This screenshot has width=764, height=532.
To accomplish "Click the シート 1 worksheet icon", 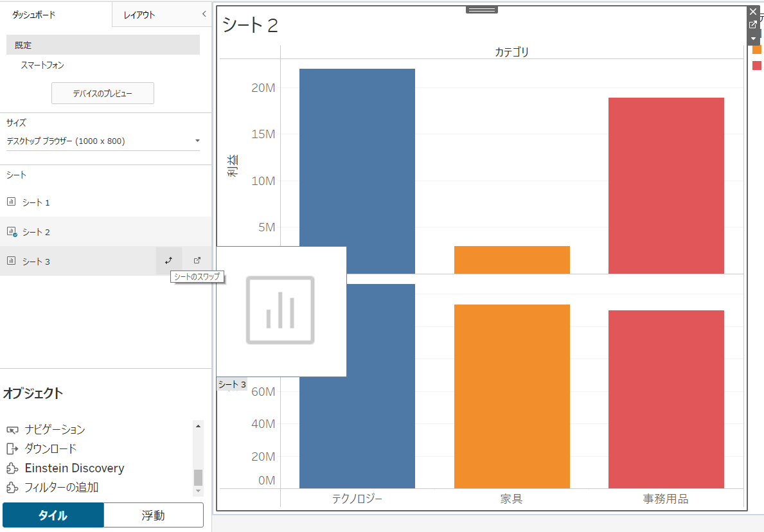I will 11,202.
